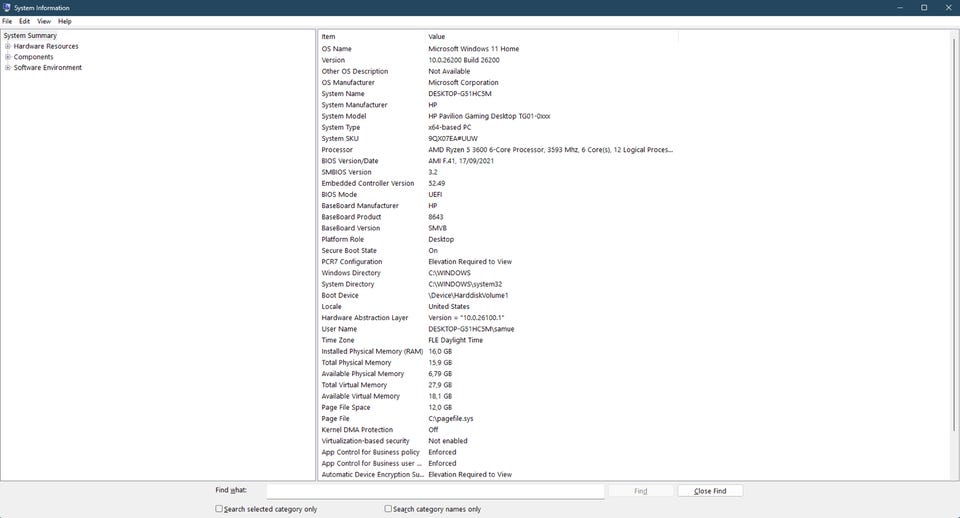Select the Kernel DMA Protection row

pyautogui.click(x=498, y=430)
